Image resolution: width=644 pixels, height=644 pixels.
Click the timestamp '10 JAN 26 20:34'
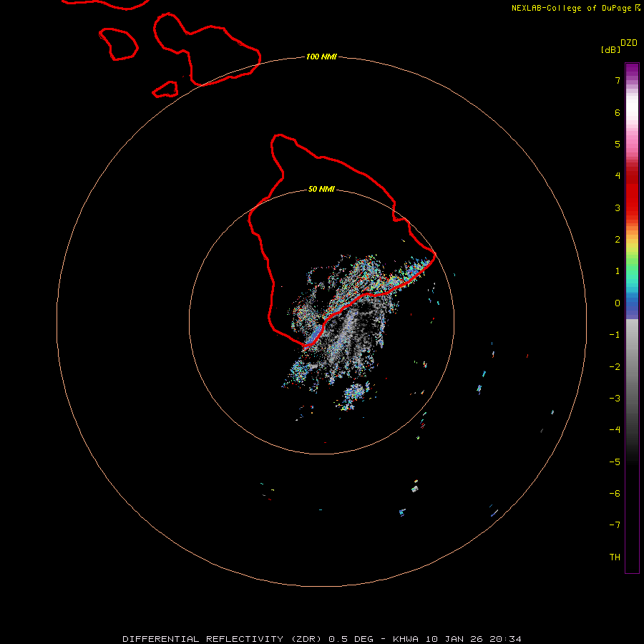[473, 639]
